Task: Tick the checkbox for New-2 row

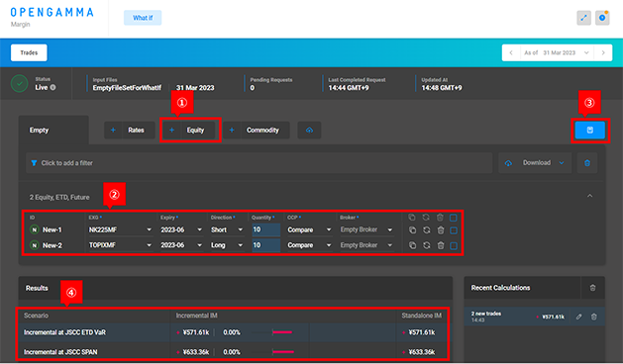Action: pos(454,245)
